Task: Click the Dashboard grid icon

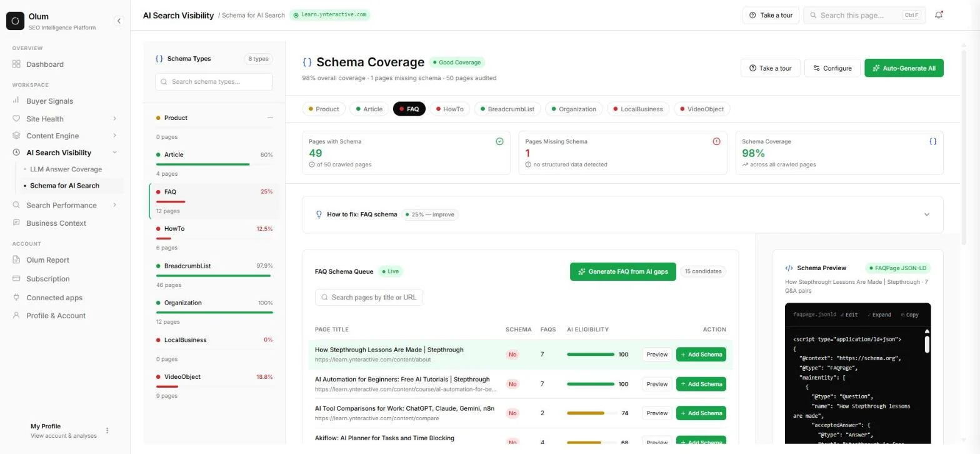Action: pyautogui.click(x=16, y=64)
